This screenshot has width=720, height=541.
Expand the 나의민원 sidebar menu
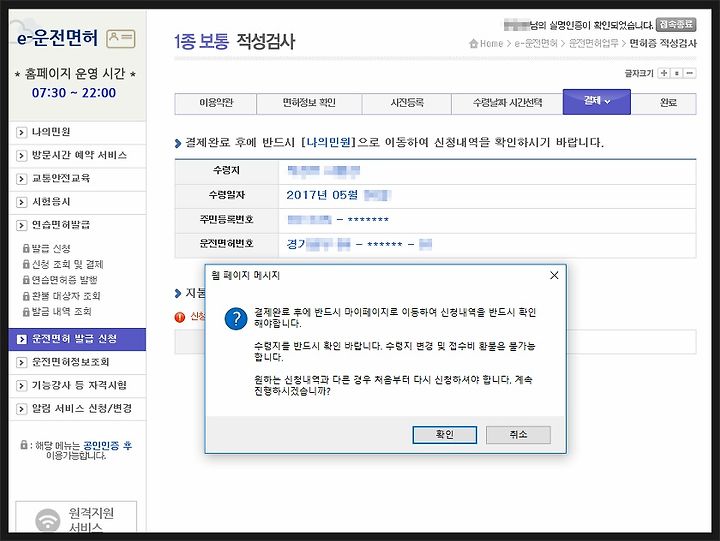77,132
